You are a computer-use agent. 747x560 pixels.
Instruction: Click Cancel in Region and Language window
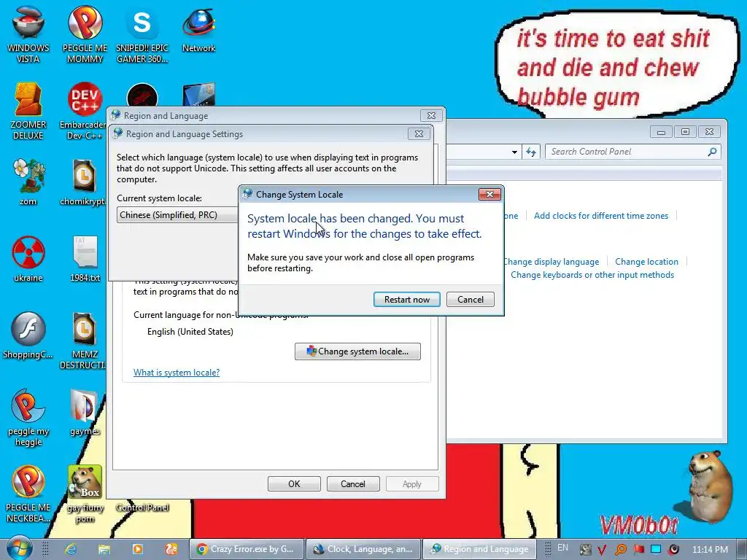pos(353,484)
